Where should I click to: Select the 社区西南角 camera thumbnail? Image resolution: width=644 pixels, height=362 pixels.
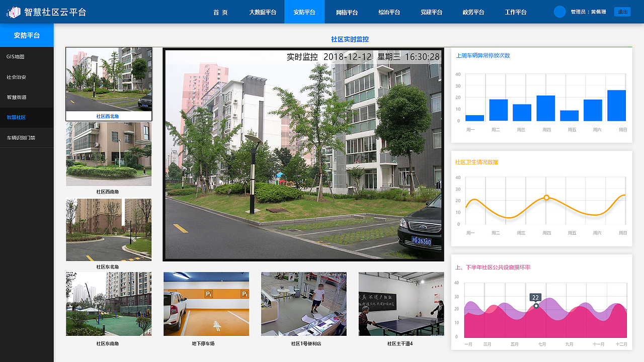click(x=109, y=154)
